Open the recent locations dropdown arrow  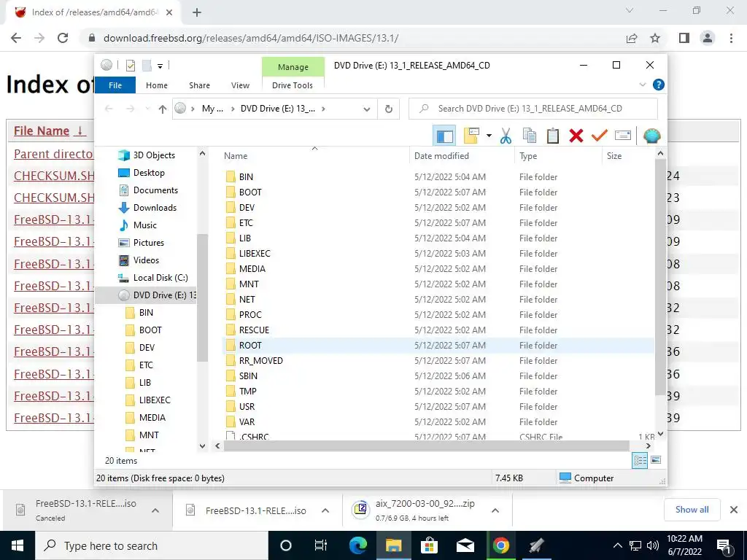[x=147, y=109]
